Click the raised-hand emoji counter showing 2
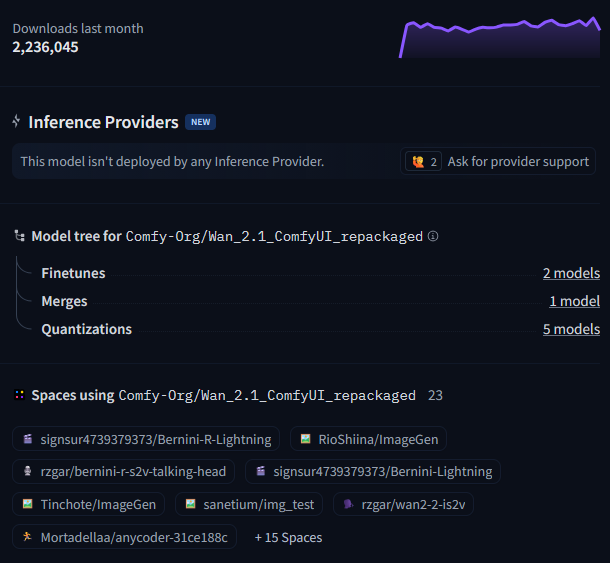The height and width of the screenshot is (563, 610). pyautogui.click(x=423, y=161)
